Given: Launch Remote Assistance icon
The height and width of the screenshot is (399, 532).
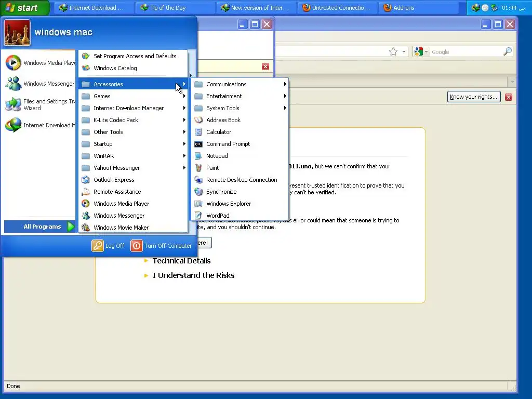Looking at the screenshot, I should click(86, 192).
